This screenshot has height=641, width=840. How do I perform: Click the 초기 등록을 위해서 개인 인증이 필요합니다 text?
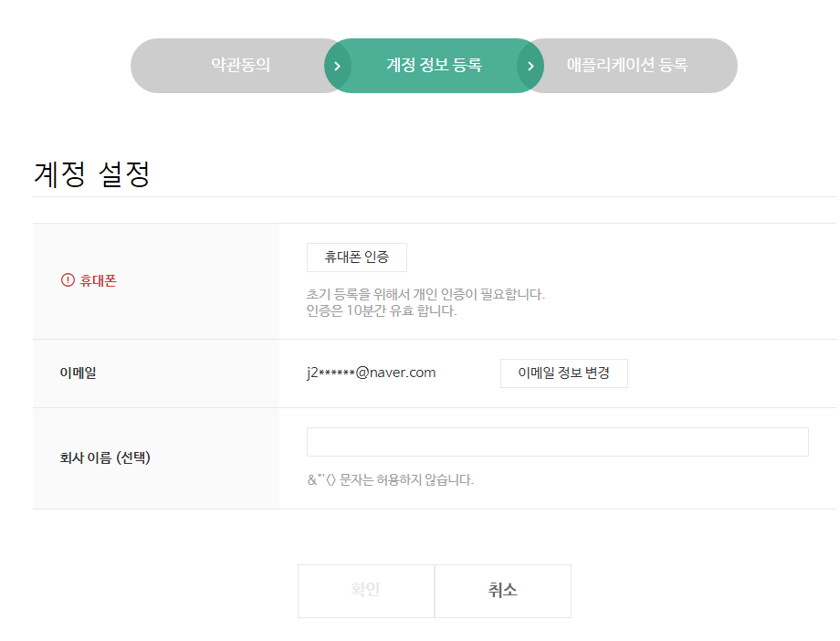point(425,294)
